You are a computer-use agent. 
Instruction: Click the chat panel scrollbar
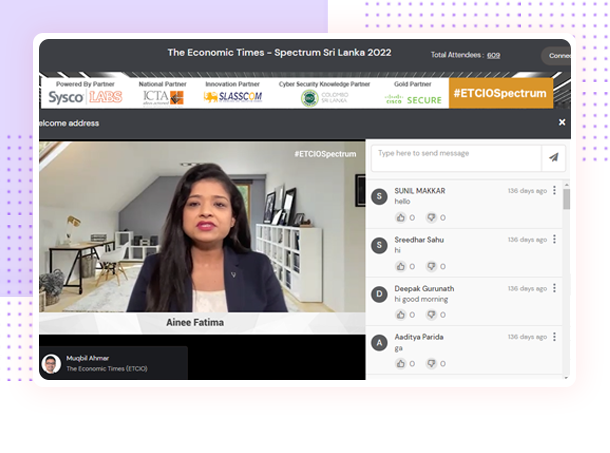pyautogui.click(x=567, y=200)
